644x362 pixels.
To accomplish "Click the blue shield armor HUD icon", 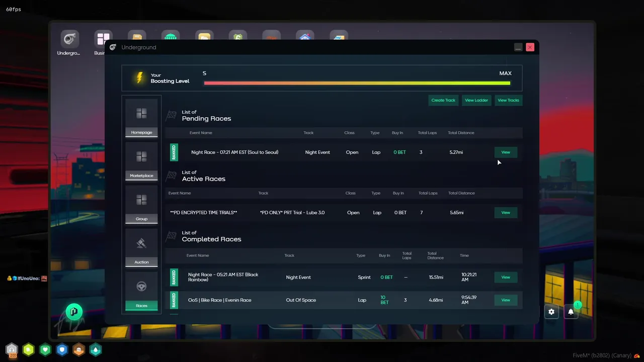I will pos(62,349).
